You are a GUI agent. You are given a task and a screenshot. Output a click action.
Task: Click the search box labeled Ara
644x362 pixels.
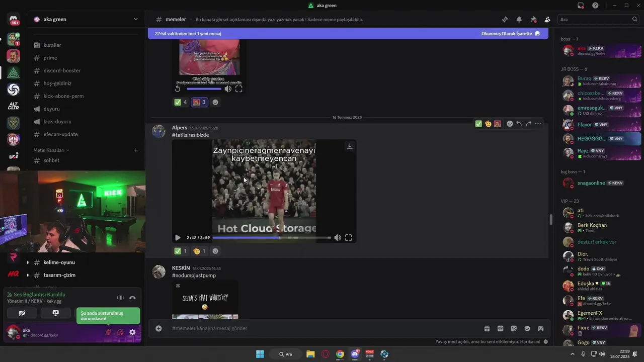click(x=599, y=19)
